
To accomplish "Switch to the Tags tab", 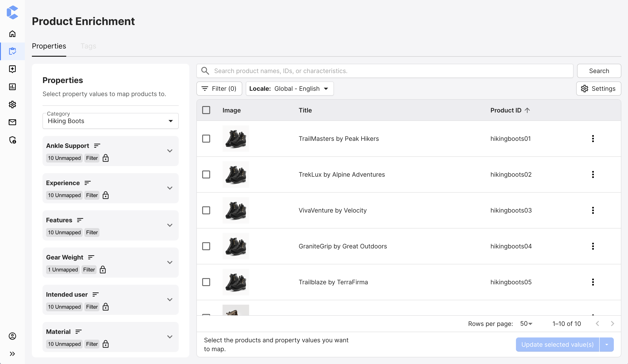I will pyautogui.click(x=88, y=46).
